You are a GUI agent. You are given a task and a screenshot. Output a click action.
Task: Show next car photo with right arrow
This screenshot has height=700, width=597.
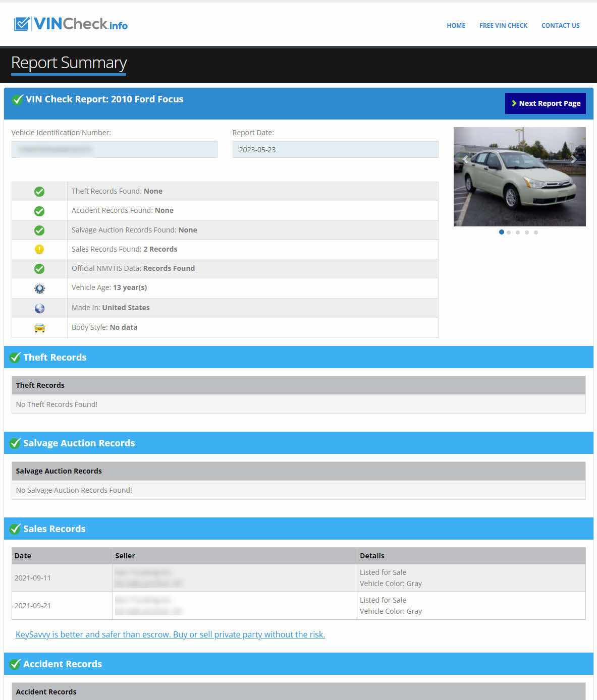click(573, 159)
